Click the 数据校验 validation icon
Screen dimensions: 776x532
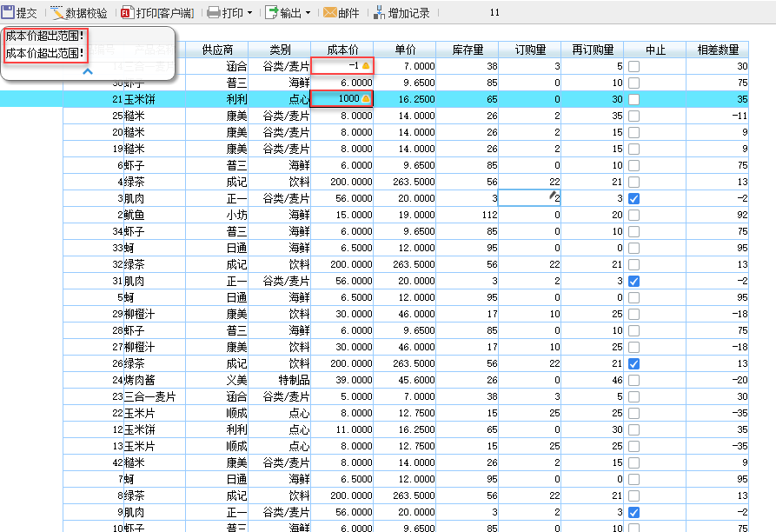pyautogui.click(x=56, y=12)
